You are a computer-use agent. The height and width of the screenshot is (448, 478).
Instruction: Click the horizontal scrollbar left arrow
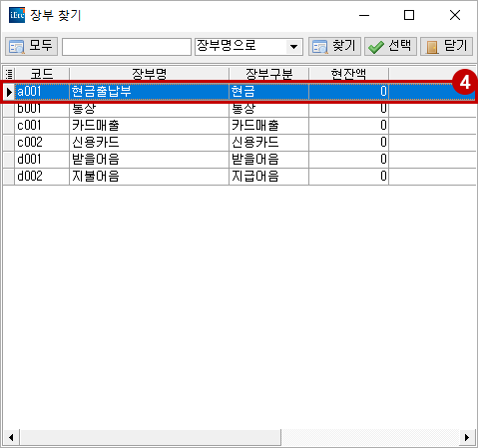pyautogui.click(x=11, y=437)
